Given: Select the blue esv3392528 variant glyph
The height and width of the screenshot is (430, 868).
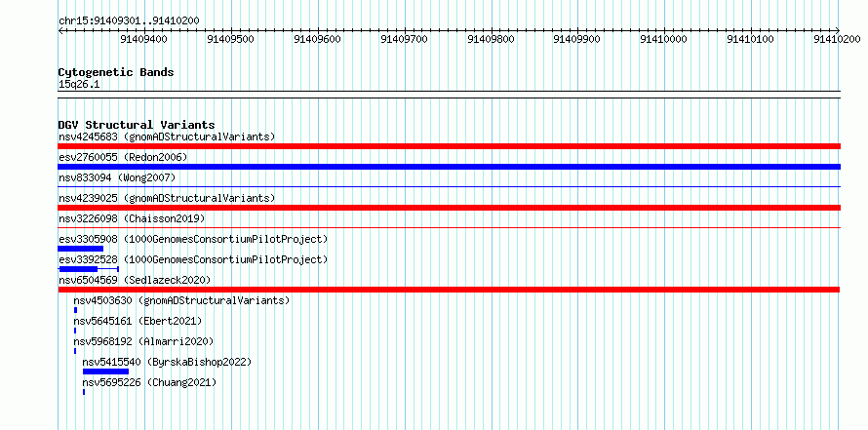Looking at the screenshot, I should tap(89, 269).
